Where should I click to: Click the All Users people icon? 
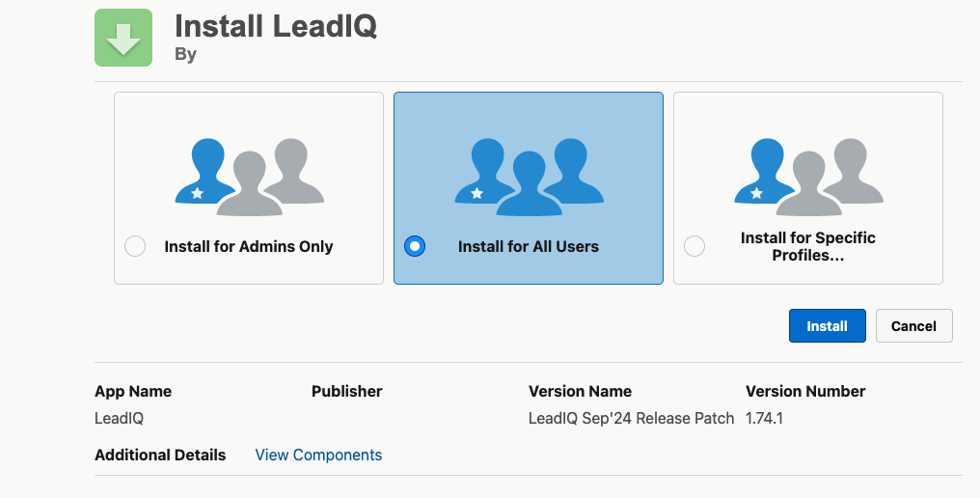tap(529, 177)
